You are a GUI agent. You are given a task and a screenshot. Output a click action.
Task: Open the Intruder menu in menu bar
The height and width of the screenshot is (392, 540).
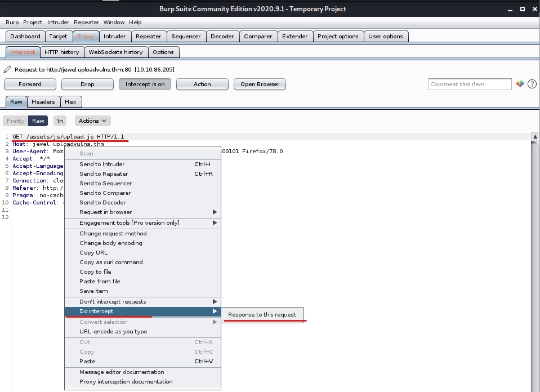tap(58, 22)
